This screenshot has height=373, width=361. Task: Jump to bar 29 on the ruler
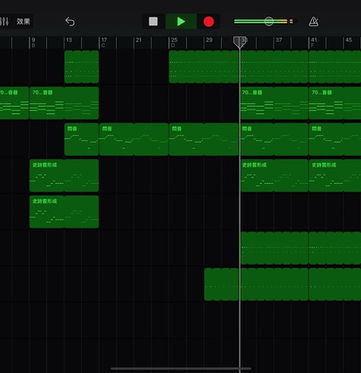[209, 40]
